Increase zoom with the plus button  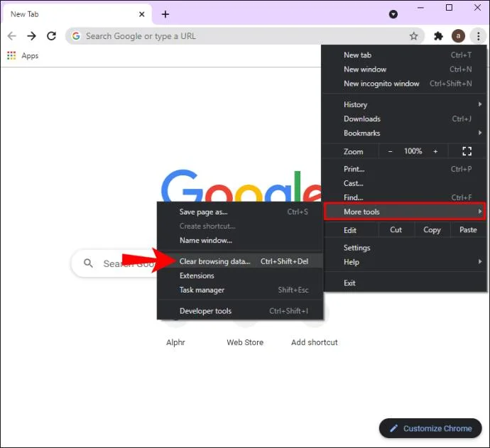click(x=435, y=151)
